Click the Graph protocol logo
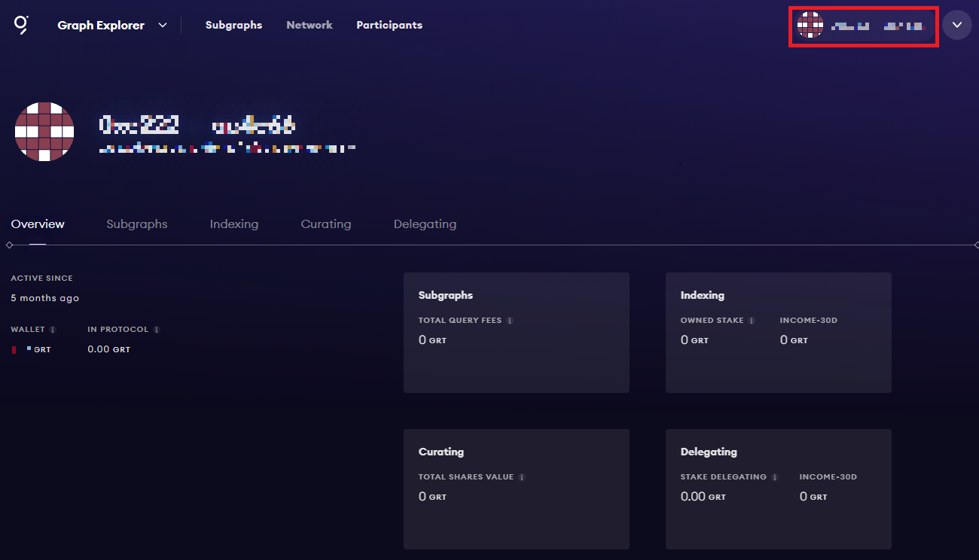Image resolution: width=979 pixels, height=560 pixels. pyautogui.click(x=20, y=25)
